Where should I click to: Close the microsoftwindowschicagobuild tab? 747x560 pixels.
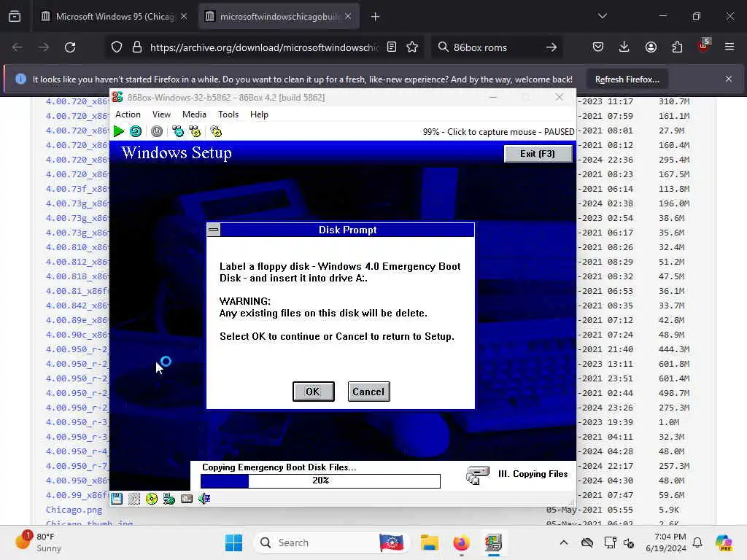coord(348,16)
